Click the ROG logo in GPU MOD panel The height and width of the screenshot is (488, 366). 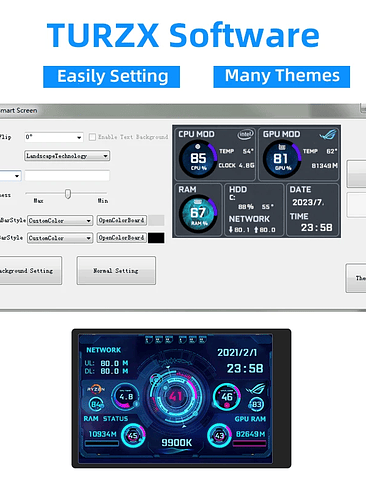328,134
